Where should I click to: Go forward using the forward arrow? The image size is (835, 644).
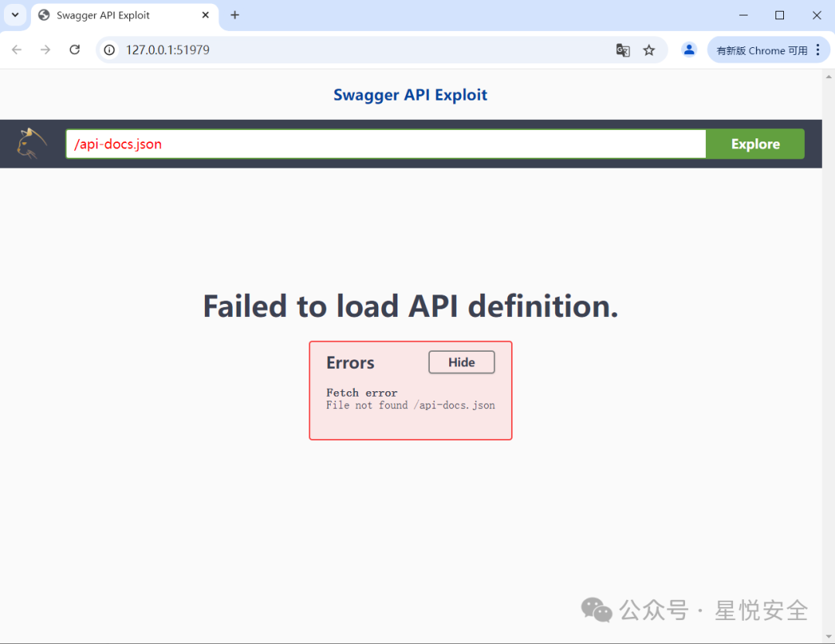(46, 49)
